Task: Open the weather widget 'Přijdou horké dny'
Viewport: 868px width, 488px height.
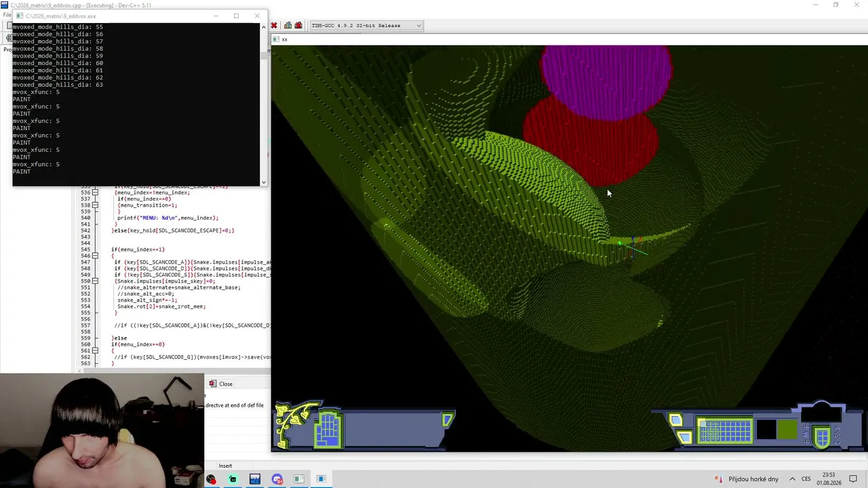Action: point(747,479)
